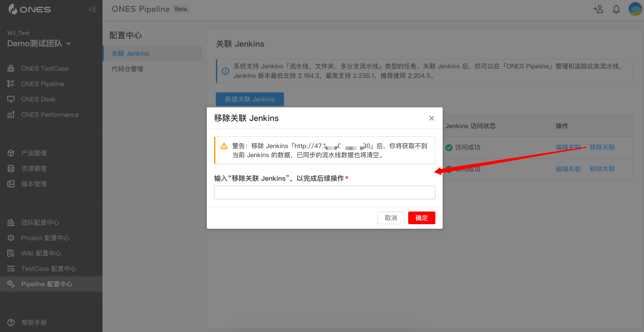Open Wiki 配置中心
Image resolution: width=644 pixels, height=332 pixels.
point(41,253)
